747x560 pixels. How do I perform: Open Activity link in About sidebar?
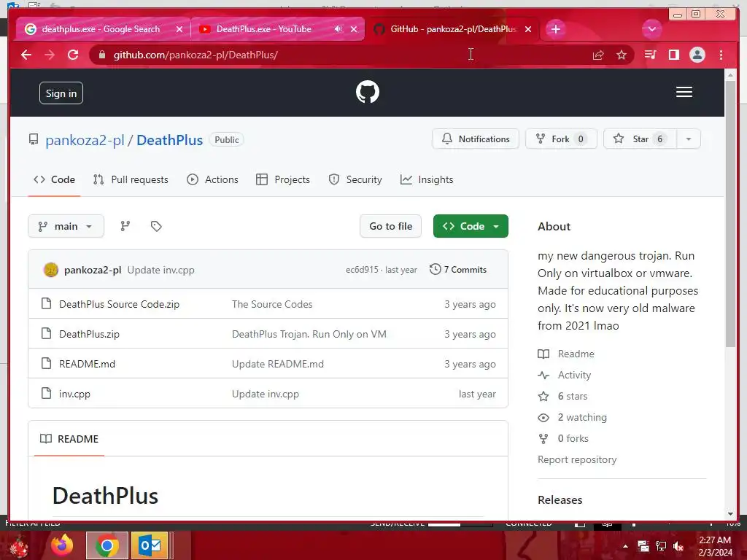tap(565, 376)
